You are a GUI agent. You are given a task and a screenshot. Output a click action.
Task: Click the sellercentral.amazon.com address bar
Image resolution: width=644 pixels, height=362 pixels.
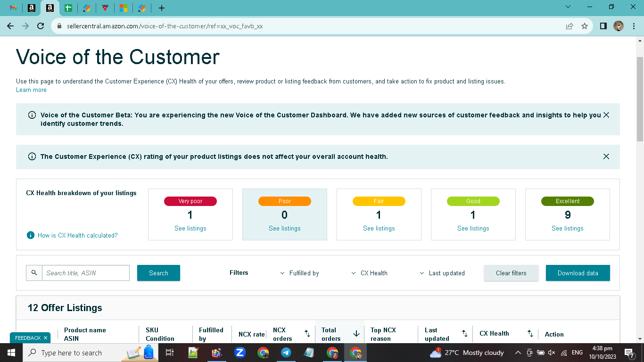click(x=307, y=26)
